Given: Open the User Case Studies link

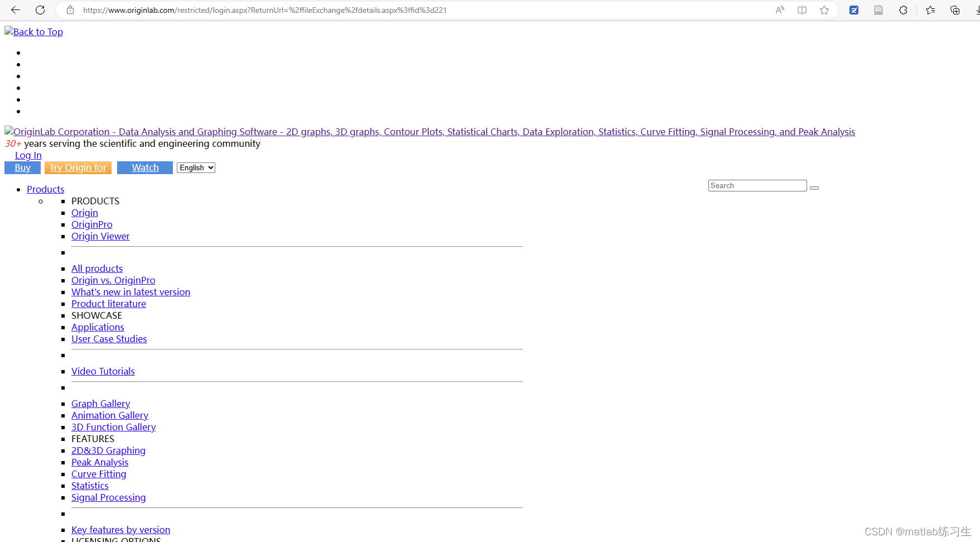Looking at the screenshot, I should [x=109, y=339].
